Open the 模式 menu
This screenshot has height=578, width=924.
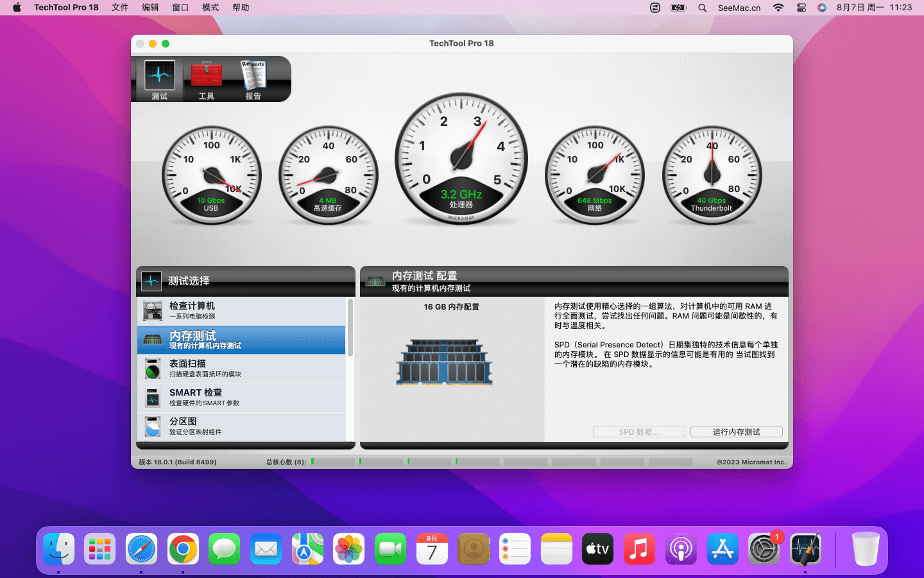210,8
